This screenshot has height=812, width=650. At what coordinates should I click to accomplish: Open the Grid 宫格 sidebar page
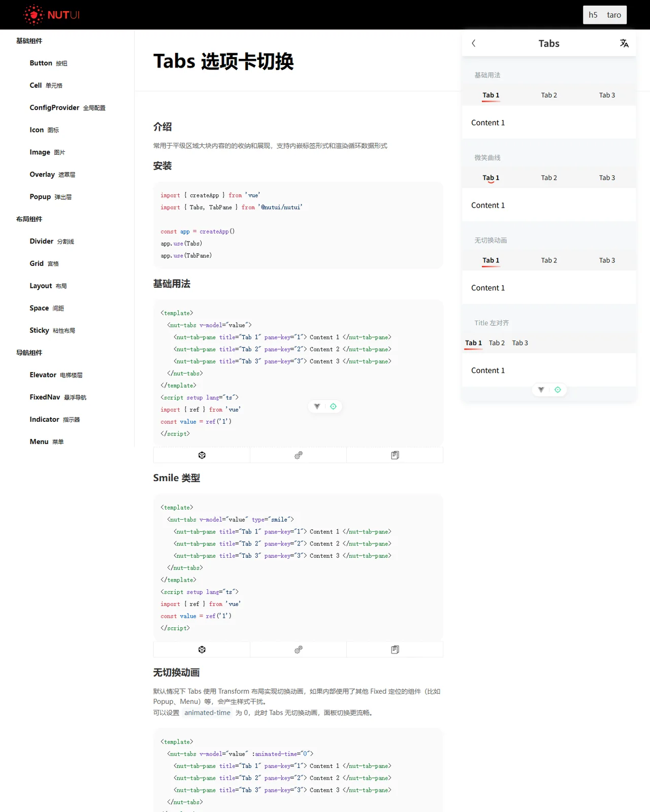[x=44, y=264]
